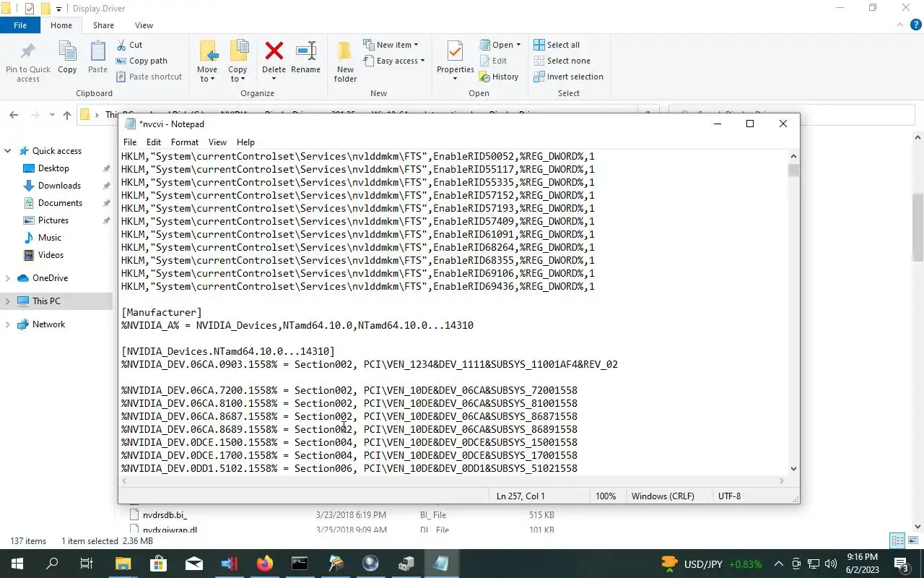Open Notepad Edit menu
Viewport: 924px width, 578px height.
[x=154, y=142]
